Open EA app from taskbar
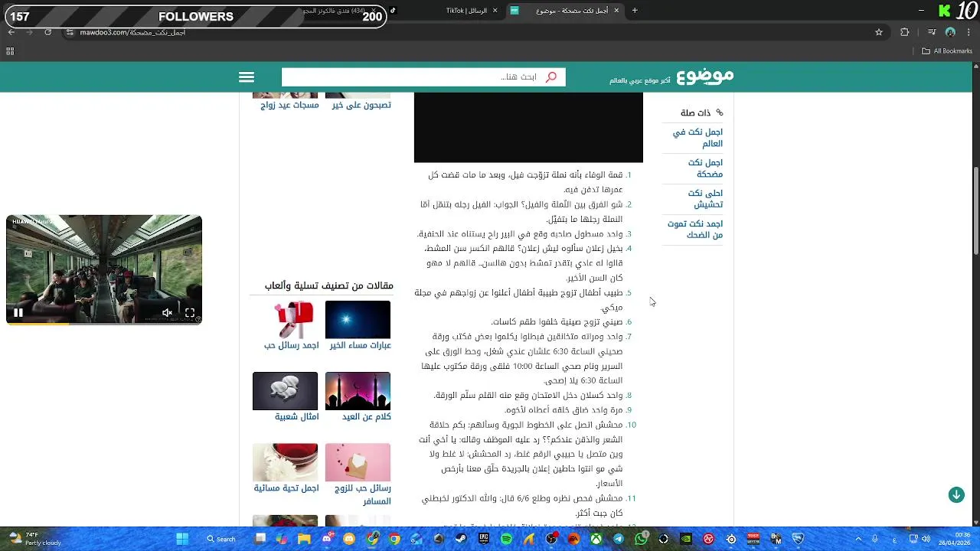 click(573, 539)
